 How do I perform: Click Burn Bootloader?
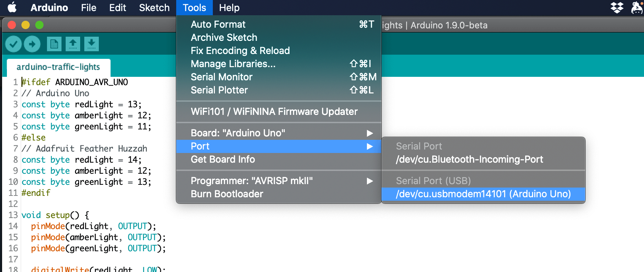coord(227,194)
